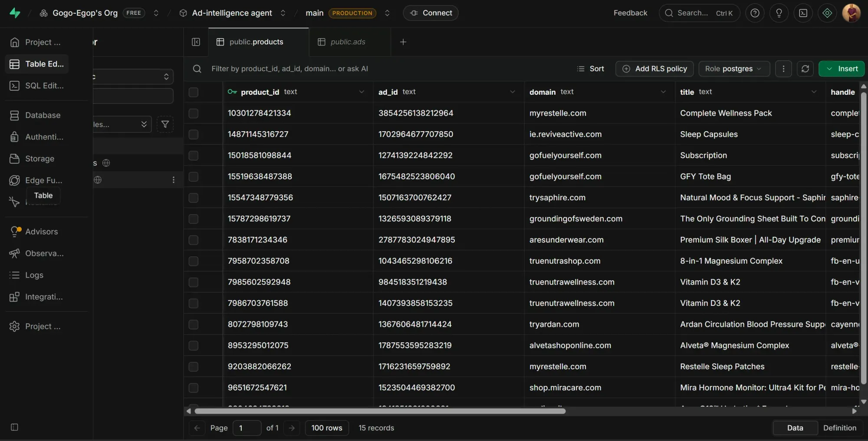Viewport: 868px width, 441px height.
Task: Open Storage section icon
Action: coord(14,159)
